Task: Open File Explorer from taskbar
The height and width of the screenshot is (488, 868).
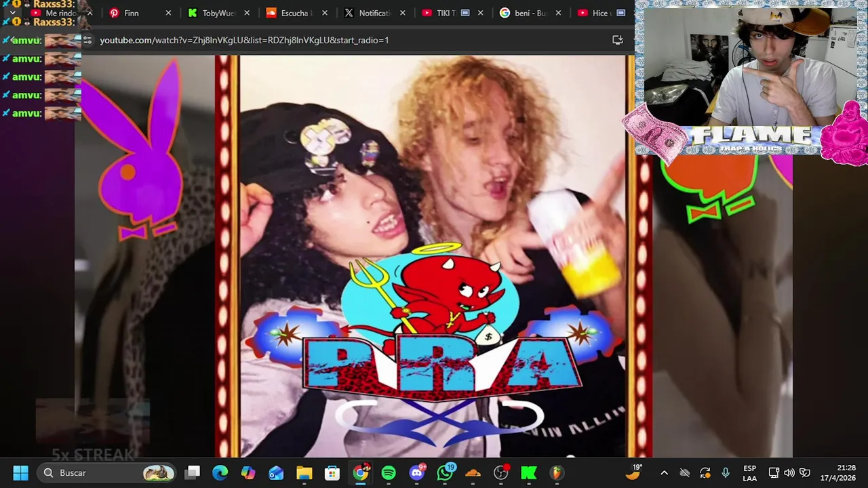Action: point(304,473)
